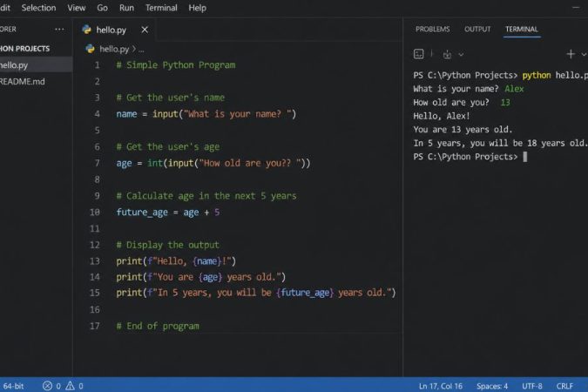Image resolution: width=588 pixels, height=392 pixels.
Task: Click UTF-8 encoding in status bar
Action: pos(532,386)
